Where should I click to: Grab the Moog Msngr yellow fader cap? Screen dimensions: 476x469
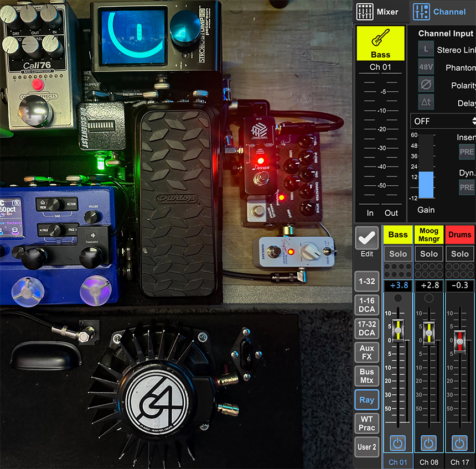(x=429, y=333)
